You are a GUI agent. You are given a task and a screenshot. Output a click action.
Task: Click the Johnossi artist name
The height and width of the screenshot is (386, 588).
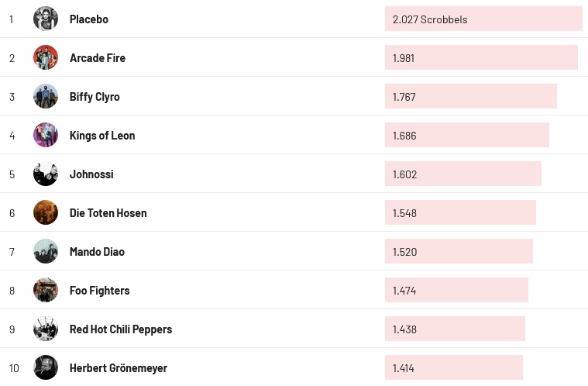pos(91,174)
